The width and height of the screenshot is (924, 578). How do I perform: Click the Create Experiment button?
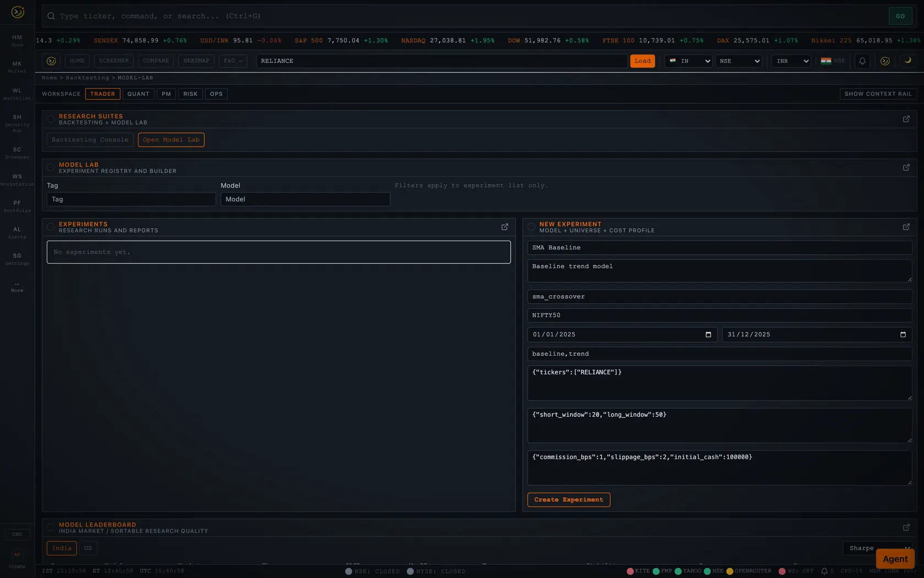tap(569, 500)
